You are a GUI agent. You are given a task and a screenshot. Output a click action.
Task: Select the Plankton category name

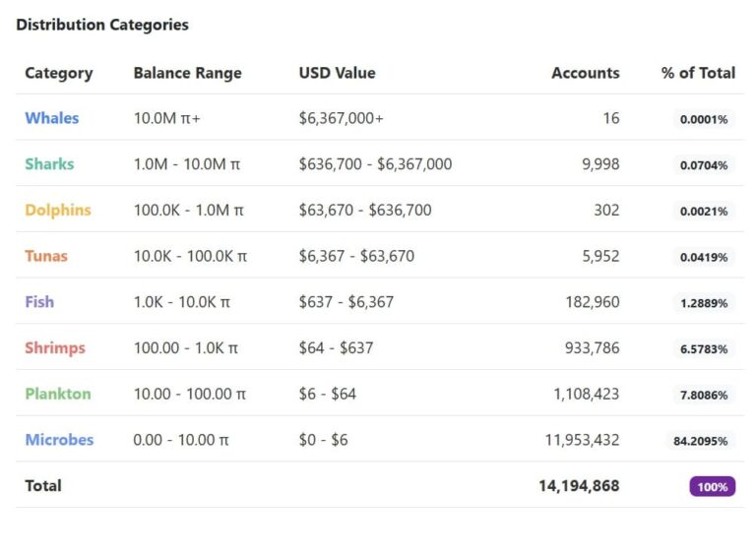coord(58,394)
